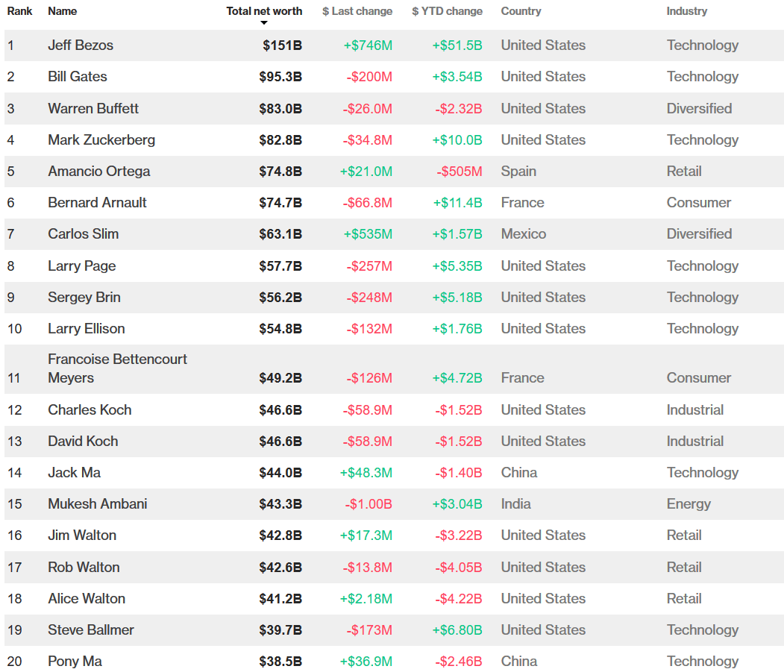Click Retail in Amancio Ortega's row
This screenshot has height=672, width=784.
click(684, 172)
